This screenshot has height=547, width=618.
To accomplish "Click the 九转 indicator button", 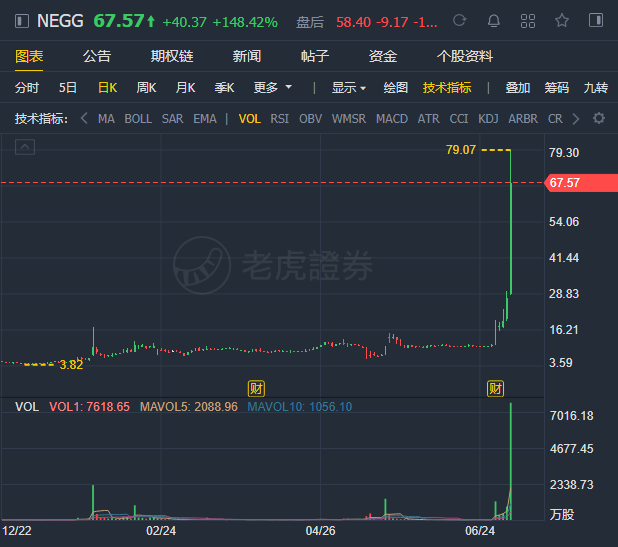I will pyautogui.click(x=596, y=87).
